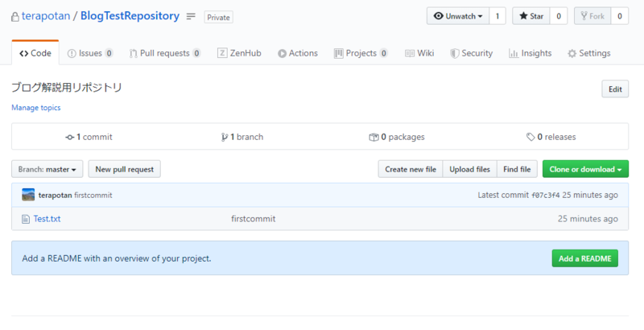Click the branch icon beside 1 branch
The image size is (644, 330).
coord(225,137)
